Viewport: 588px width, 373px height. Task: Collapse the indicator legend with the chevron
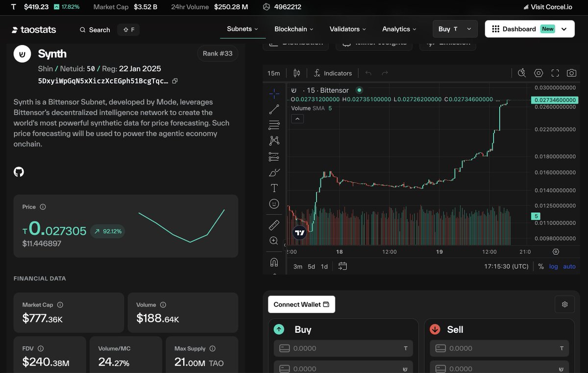pyautogui.click(x=297, y=119)
